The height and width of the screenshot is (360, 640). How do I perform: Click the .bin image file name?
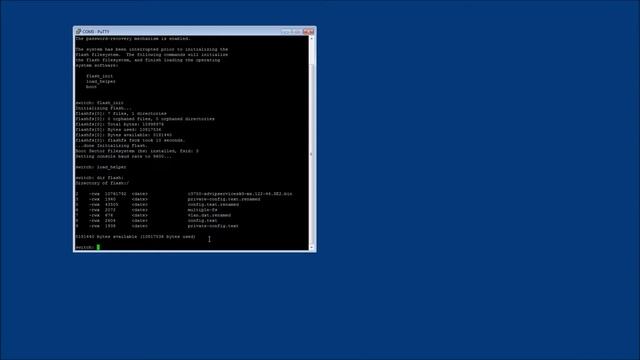point(240,194)
